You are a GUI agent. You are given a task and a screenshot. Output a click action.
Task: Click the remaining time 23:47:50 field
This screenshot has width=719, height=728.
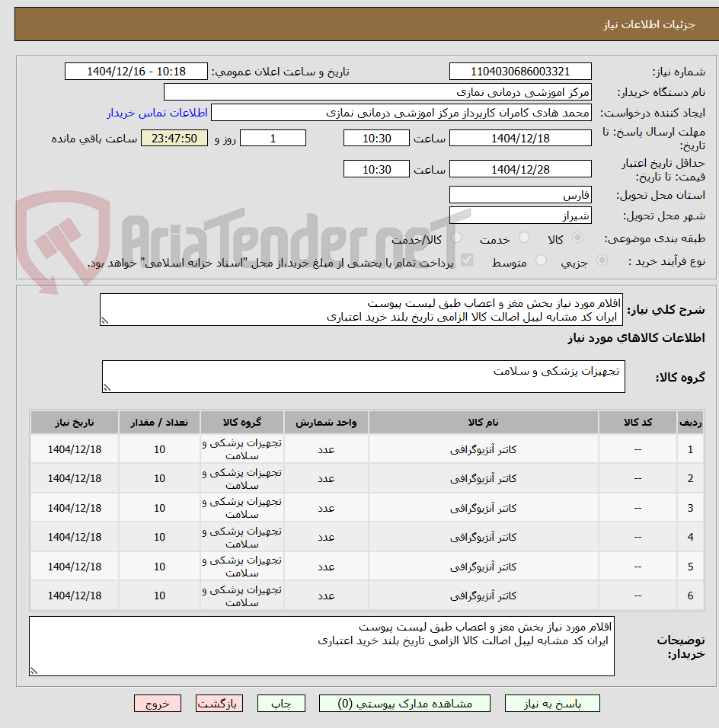174,138
